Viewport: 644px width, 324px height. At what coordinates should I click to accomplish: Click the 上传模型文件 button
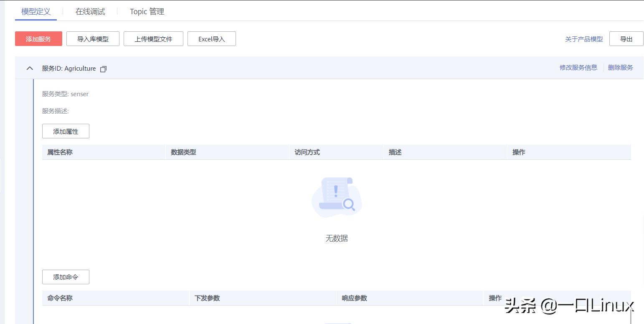point(153,38)
